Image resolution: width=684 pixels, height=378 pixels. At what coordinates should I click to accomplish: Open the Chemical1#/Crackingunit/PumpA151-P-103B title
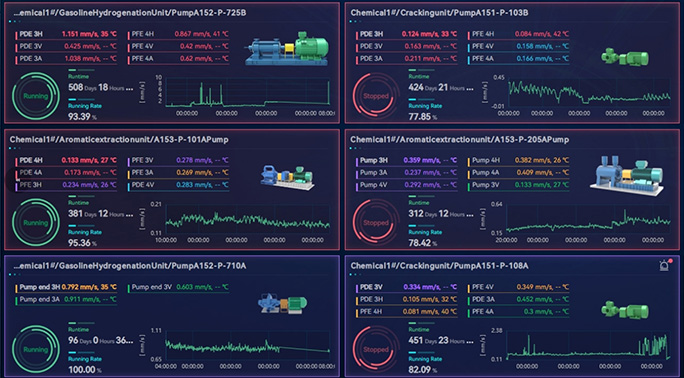(439, 13)
